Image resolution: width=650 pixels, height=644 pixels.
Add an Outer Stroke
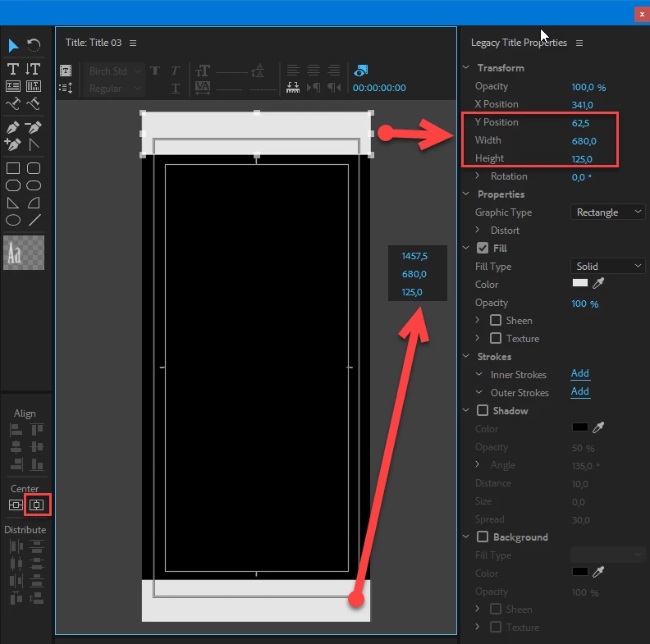click(x=580, y=391)
